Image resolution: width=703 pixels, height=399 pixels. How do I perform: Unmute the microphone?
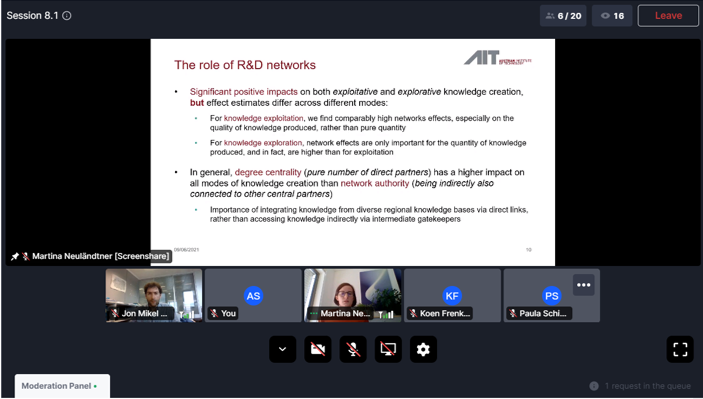pyautogui.click(x=353, y=349)
